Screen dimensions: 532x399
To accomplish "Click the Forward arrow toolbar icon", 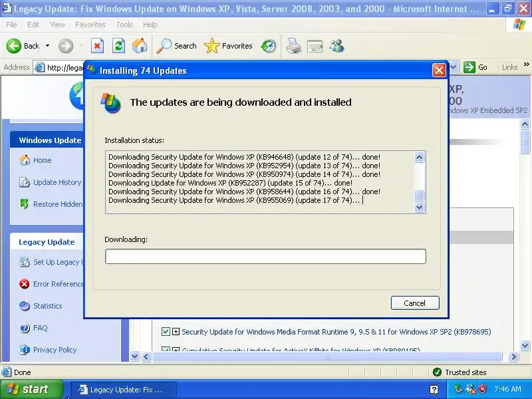I will 65,46.
